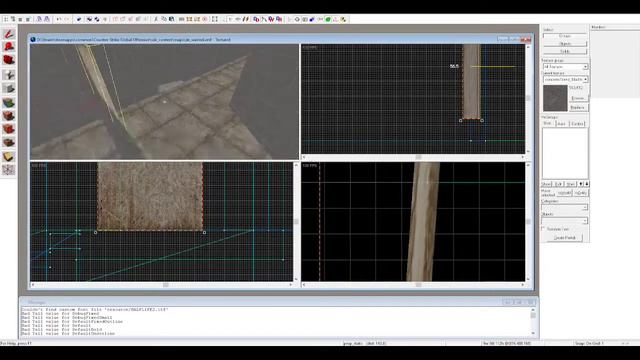Click the VisGroups Edit button
Viewport: 640px width, 360px height.
(x=558, y=184)
